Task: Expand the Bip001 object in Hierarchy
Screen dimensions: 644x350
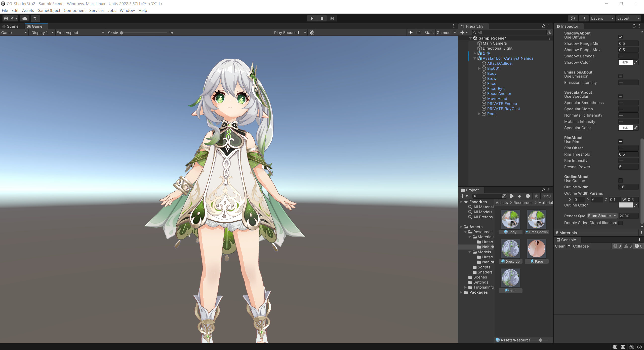Action: coord(479,68)
